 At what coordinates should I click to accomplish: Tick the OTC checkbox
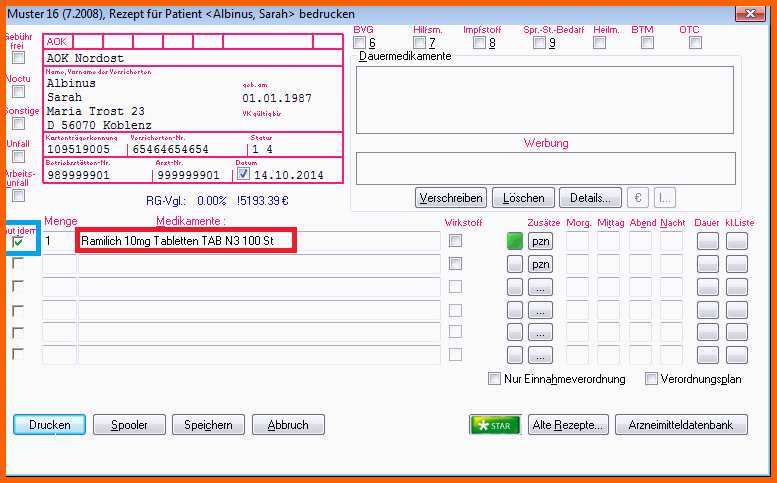pyautogui.click(x=695, y=43)
